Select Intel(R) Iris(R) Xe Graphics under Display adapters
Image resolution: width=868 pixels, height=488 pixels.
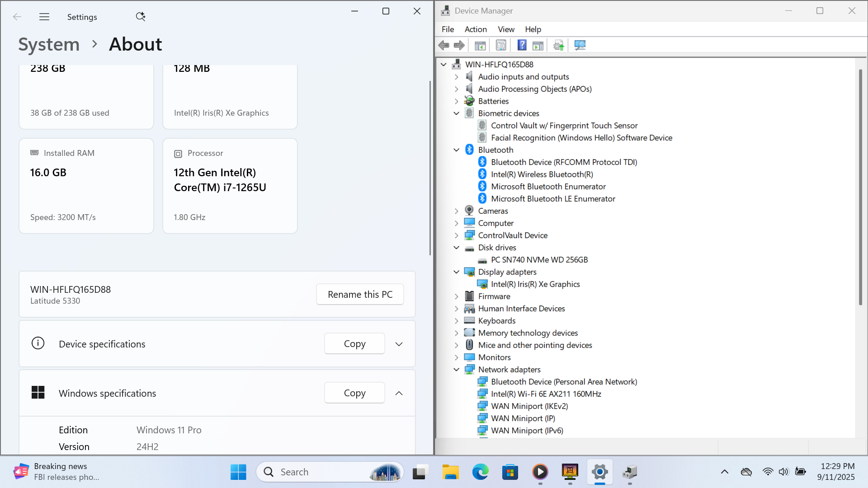tap(535, 284)
